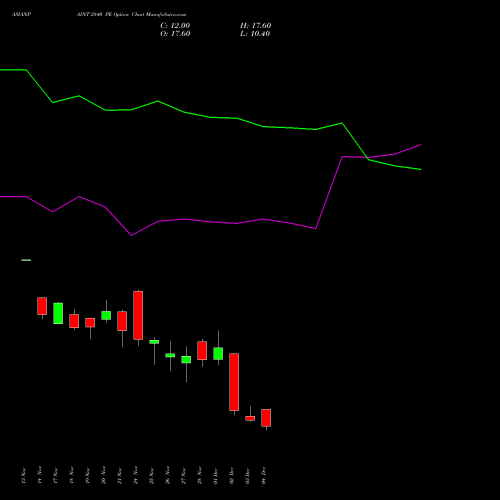Screen dimensions: 500x500
Task: Click the ASIANP ticker label in the header
Action: point(21,15)
